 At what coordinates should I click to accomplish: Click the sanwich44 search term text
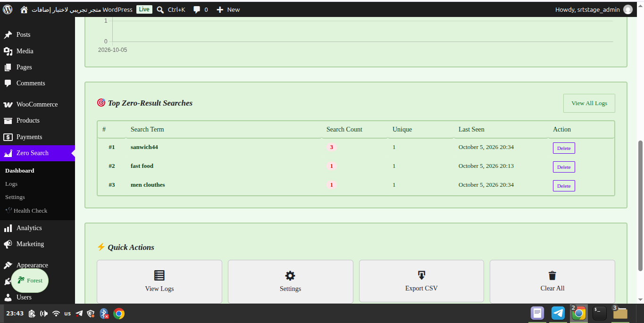tap(144, 147)
